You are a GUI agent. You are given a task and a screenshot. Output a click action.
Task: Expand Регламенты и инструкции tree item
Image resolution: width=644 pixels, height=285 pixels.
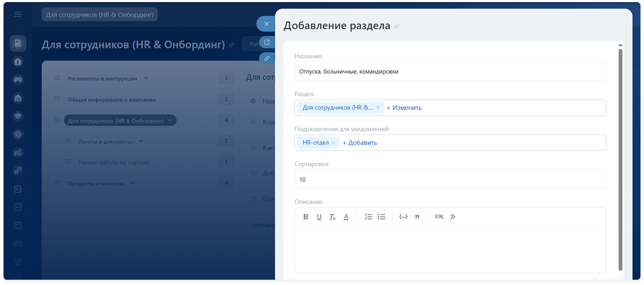click(146, 78)
